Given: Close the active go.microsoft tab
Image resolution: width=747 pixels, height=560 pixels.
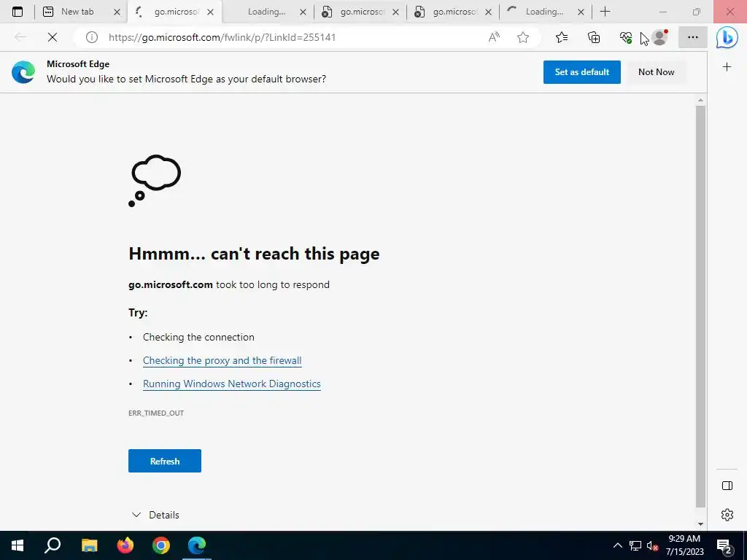Looking at the screenshot, I should tap(210, 12).
